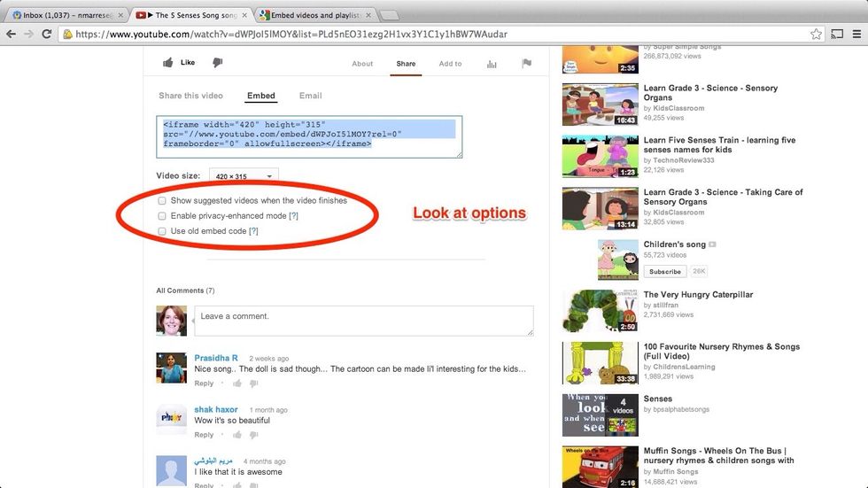
Task: Open Taking Care of Sensory Organs thumbnail
Action: pyautogui.click(x=601, y=209)
